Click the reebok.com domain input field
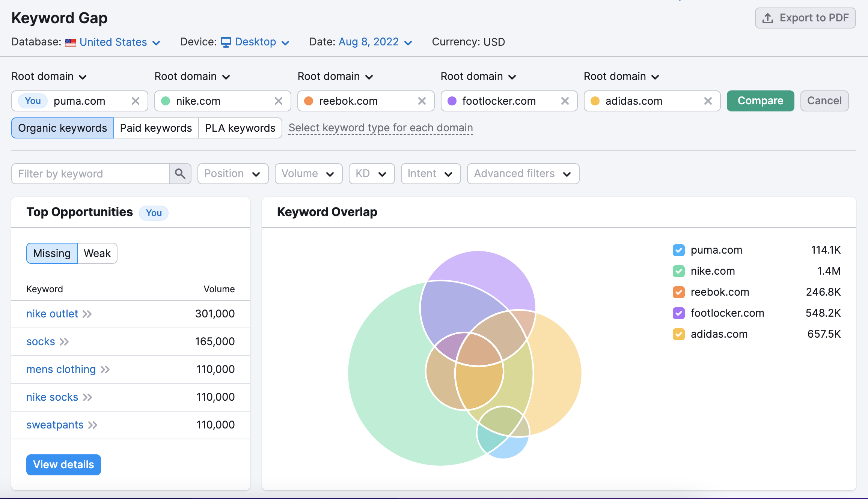 366,101
